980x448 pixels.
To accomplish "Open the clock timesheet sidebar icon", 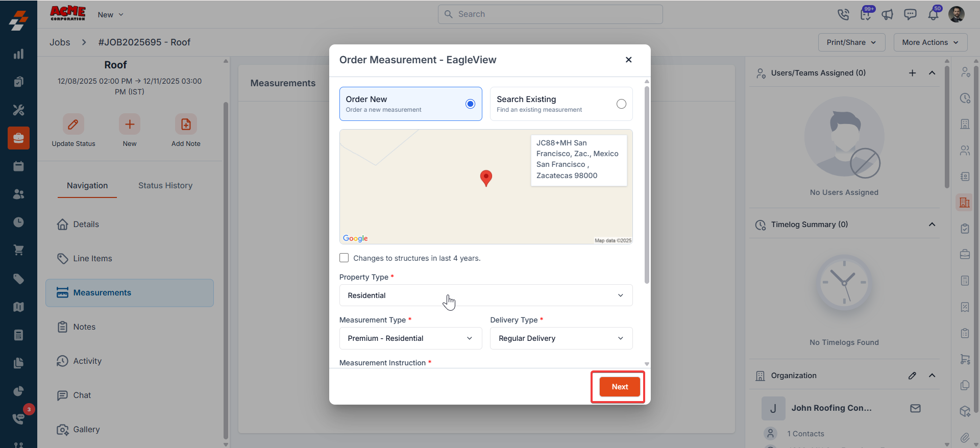I will coord(18,222).
